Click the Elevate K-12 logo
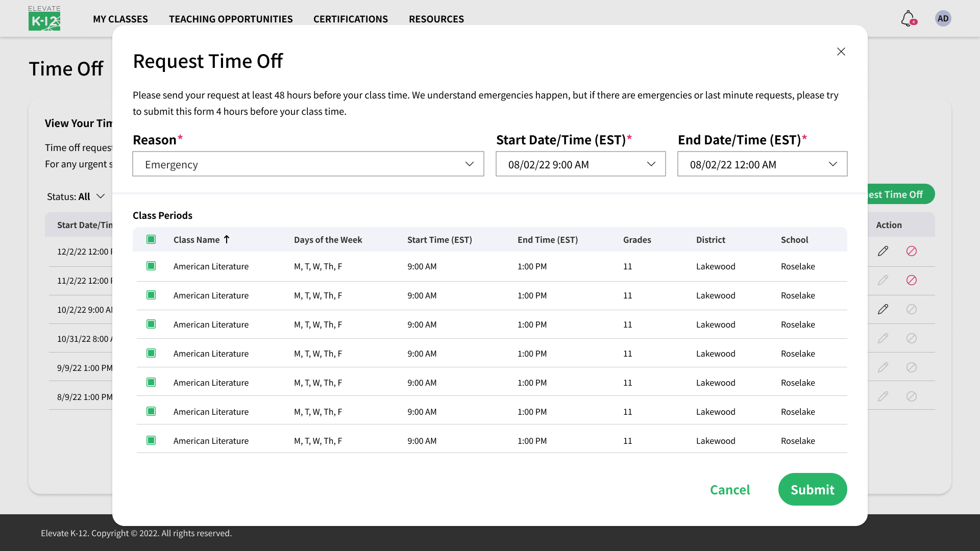This screenshot has width=980, height=551. (x=44, y=18)
